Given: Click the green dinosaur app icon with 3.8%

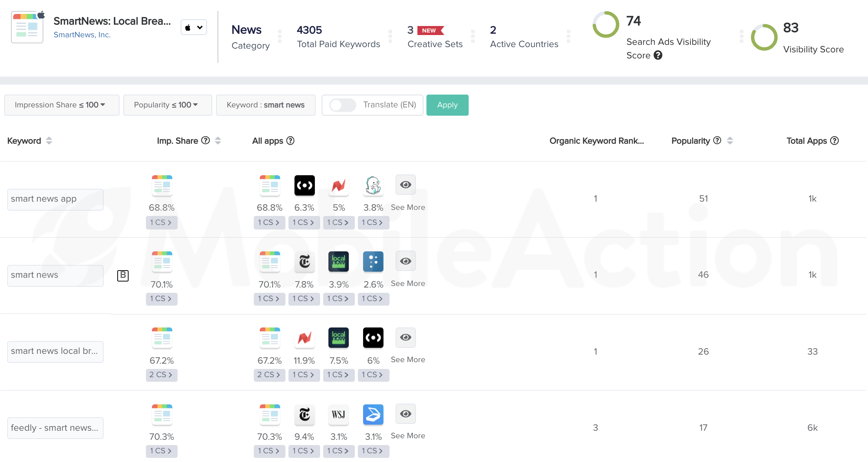Looking at the screenshot, I should click(373, 185).
